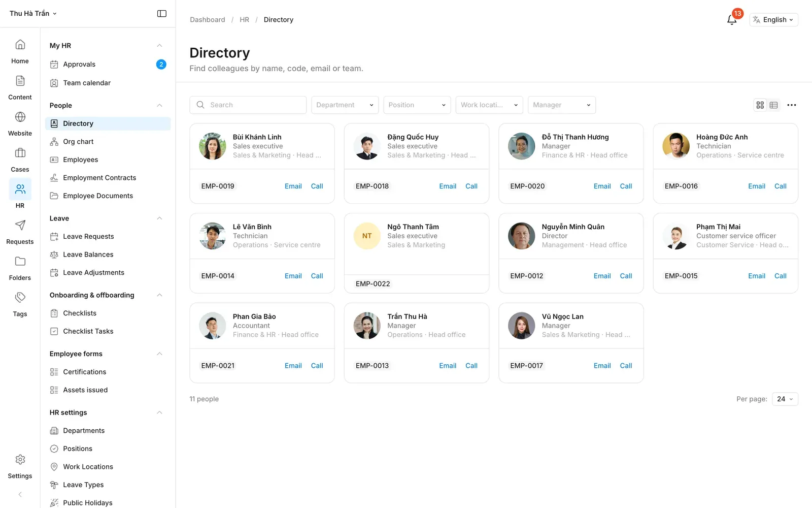Collapse the Employee forms section

[x=159, y=354]
